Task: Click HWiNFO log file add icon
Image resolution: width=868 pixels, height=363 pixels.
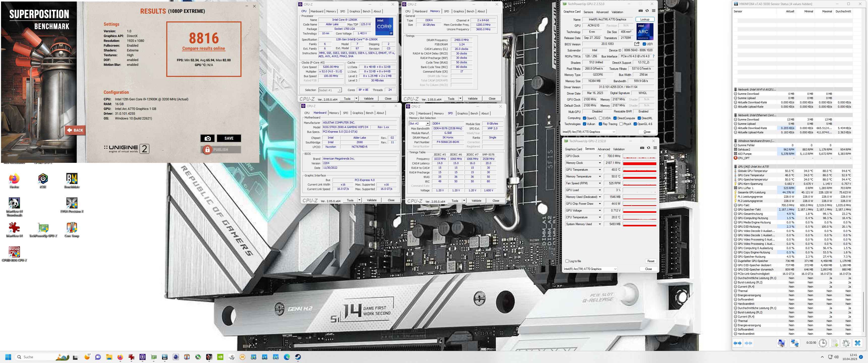Action: coord(835,343)
